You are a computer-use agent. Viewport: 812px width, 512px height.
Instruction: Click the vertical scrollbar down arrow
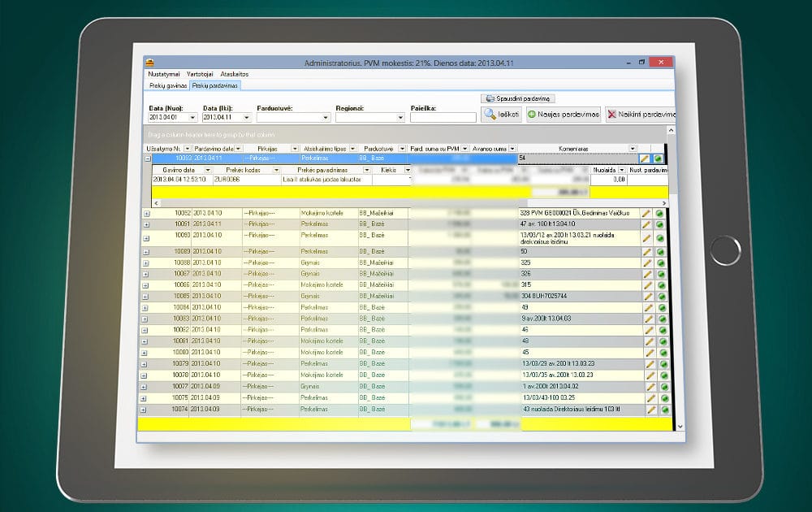coord(680,427)
